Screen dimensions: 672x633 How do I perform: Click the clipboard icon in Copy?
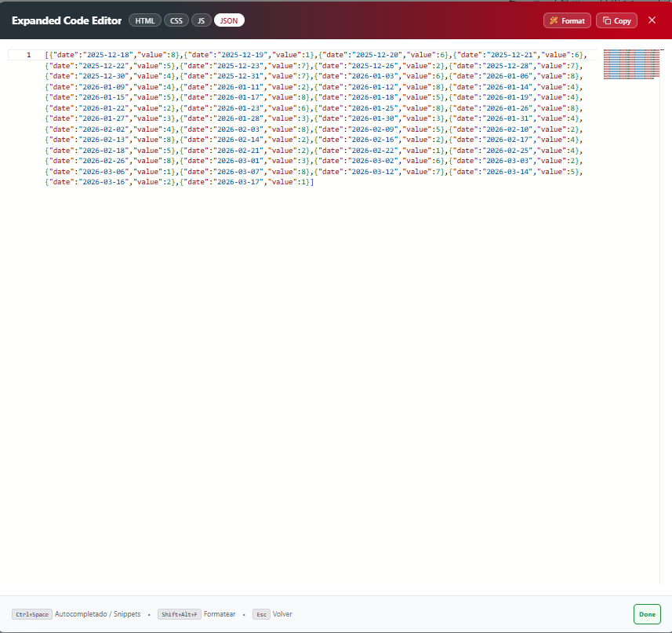[607, 20]
